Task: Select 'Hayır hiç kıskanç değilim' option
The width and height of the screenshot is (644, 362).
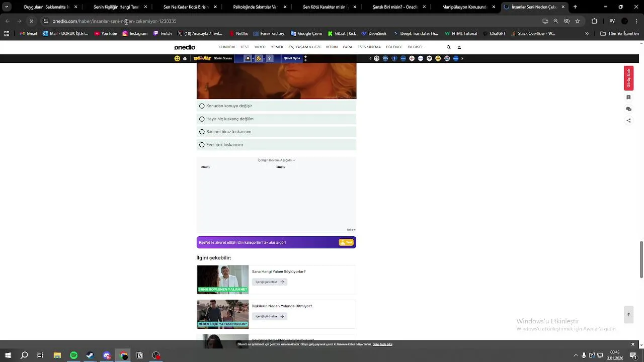Action: click(x=276, y=119)
